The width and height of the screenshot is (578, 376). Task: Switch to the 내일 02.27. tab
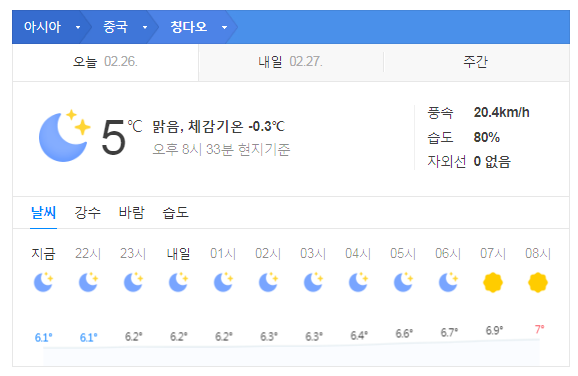tap(291, 62)
